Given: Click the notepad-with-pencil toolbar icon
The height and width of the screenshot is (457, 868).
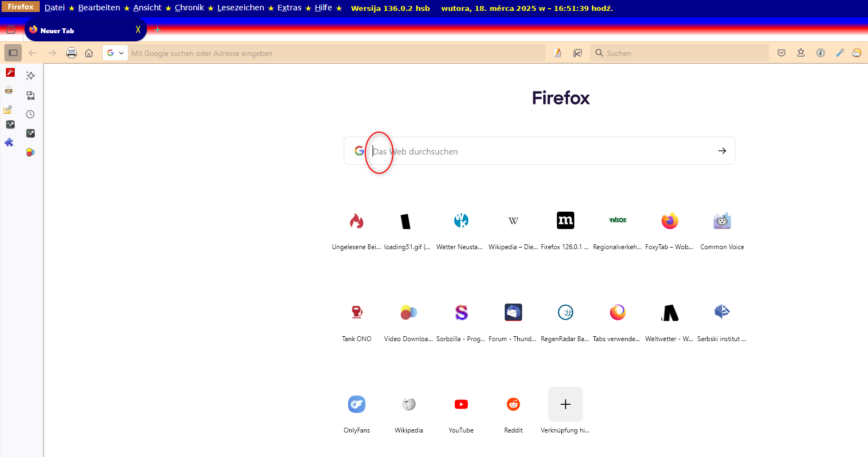Looking at the screenshot, I should (557, 53).
